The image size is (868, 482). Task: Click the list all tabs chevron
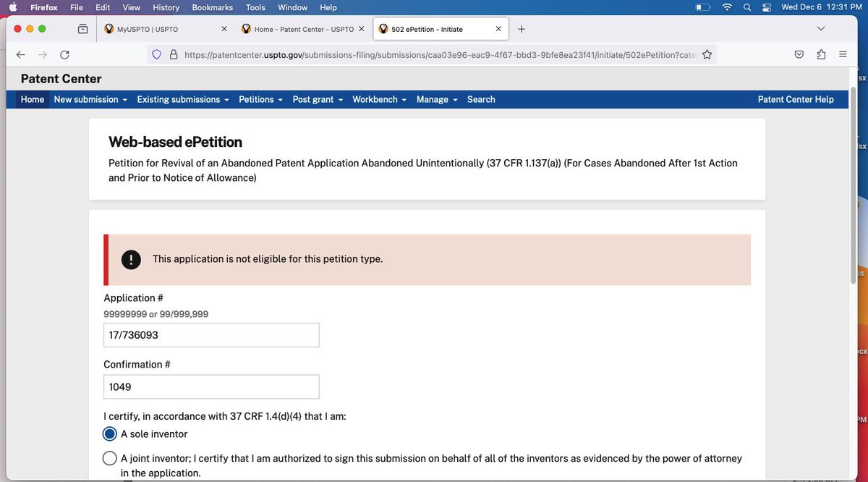coord(820,29)
